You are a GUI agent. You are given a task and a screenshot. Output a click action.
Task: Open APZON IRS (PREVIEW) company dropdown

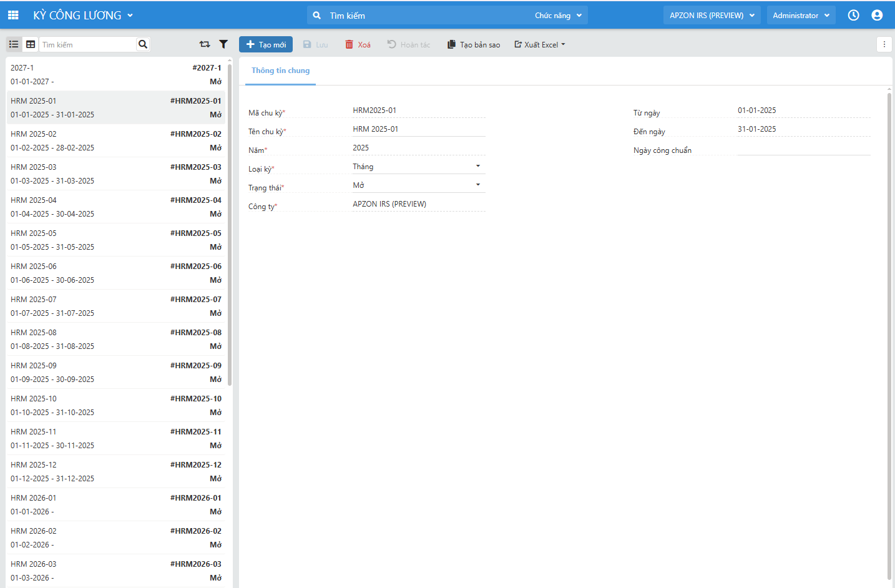coord(712,15)
